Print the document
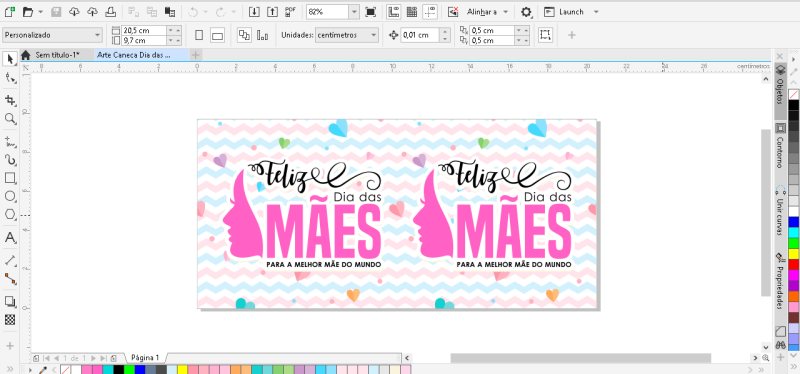 [110, 11]
